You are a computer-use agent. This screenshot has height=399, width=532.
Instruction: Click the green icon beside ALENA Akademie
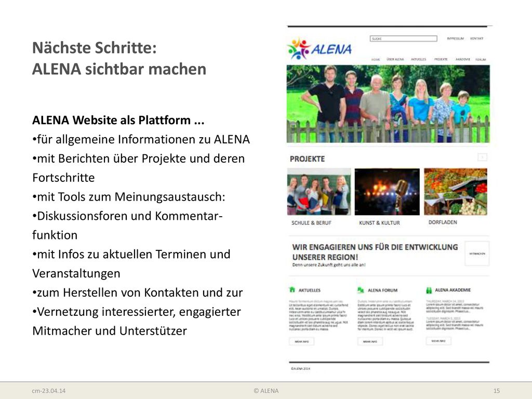click(x=429, y=290)
